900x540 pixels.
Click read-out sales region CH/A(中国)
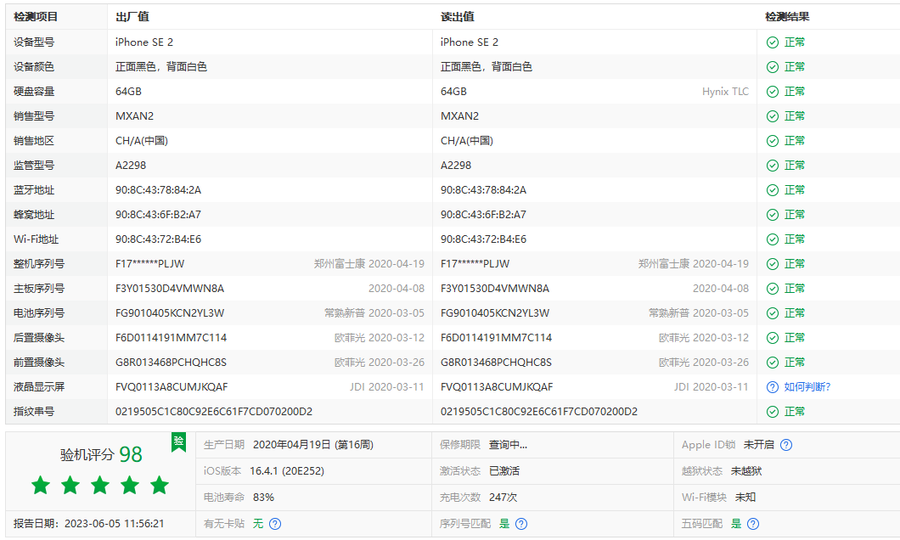(467, 141)
